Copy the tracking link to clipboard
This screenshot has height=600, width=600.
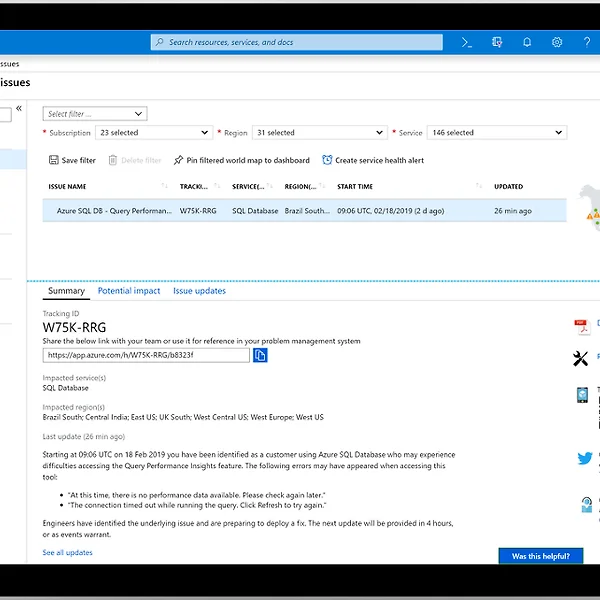[260, 355]
